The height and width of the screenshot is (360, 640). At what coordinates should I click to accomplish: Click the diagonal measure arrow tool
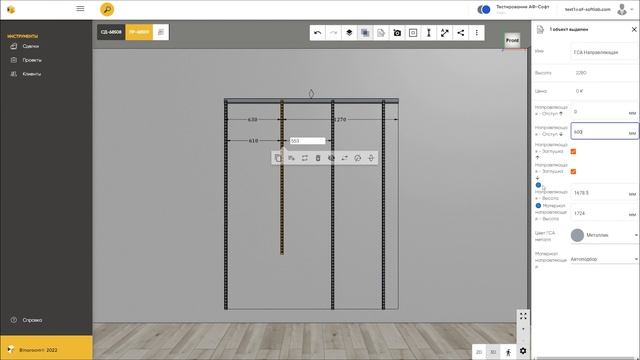click(x=444, y=33)
